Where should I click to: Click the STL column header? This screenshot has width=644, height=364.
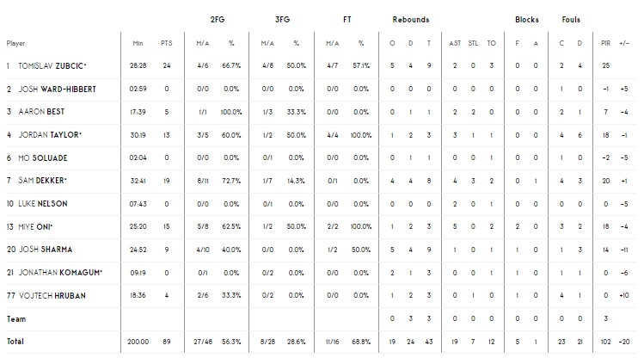coord(474,43)
